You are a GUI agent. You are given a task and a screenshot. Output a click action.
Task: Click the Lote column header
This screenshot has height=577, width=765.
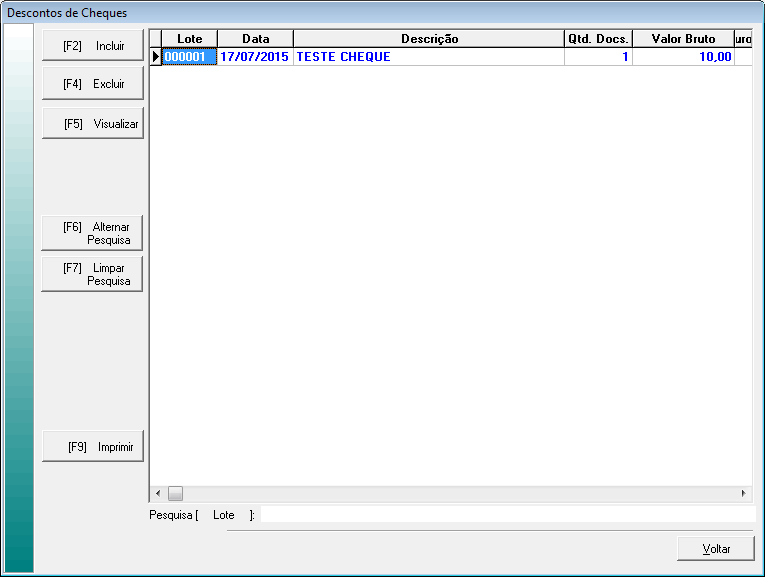pyautogui.click(x=189, y=39)
